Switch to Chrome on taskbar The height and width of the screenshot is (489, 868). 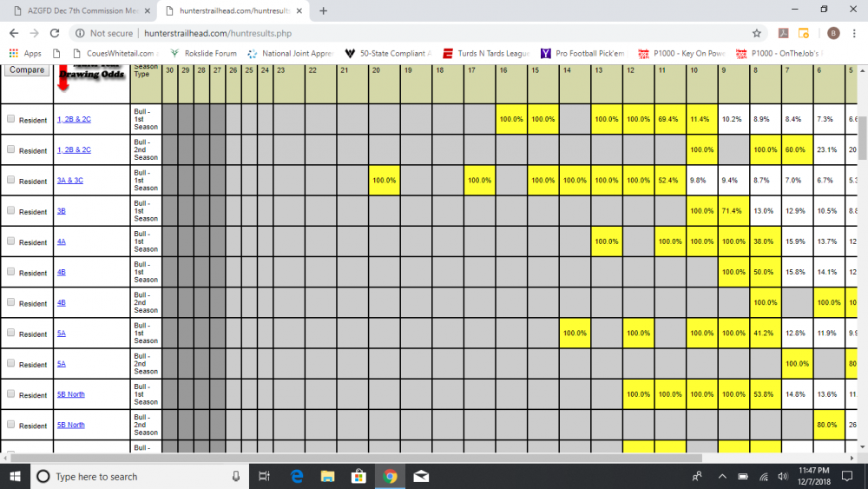[390, 476]
